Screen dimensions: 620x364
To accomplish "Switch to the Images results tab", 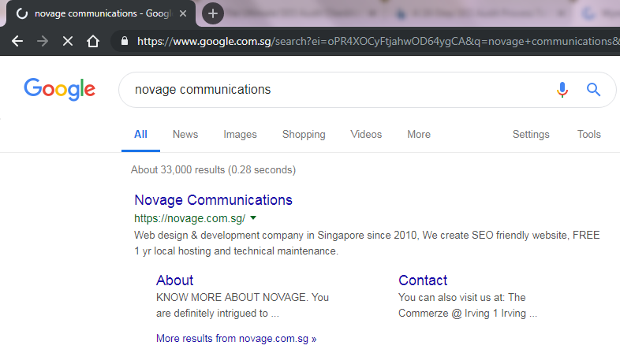I will click(240, 135).
